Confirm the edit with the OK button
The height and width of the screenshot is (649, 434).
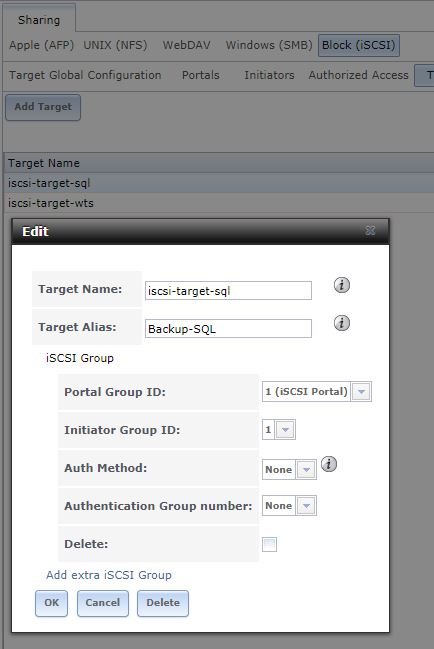(51, 603)
